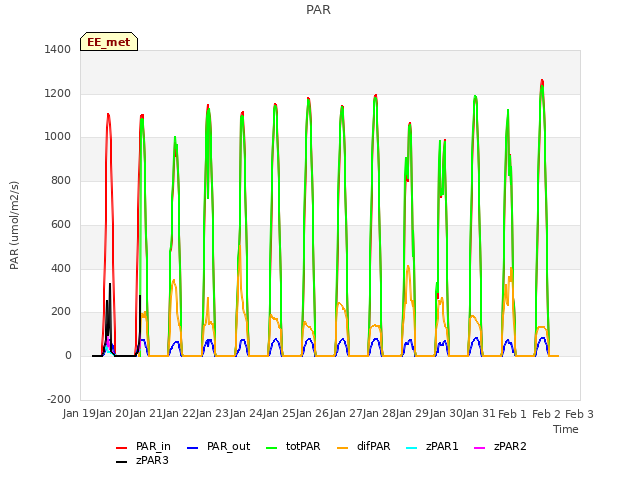The height and width of the screenshot is (480, 640).
Task: Toggle the zPAR2 legend entry
Action: (x=500, y=446)
